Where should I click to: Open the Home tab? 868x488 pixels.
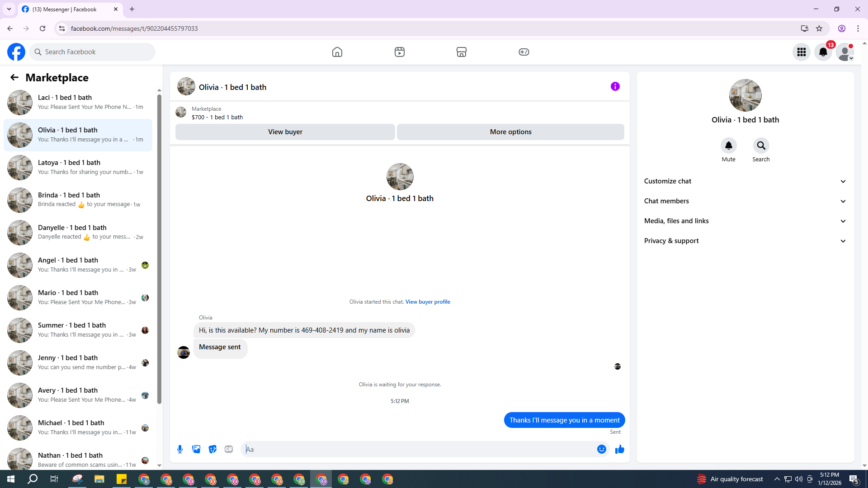[337, 52]
